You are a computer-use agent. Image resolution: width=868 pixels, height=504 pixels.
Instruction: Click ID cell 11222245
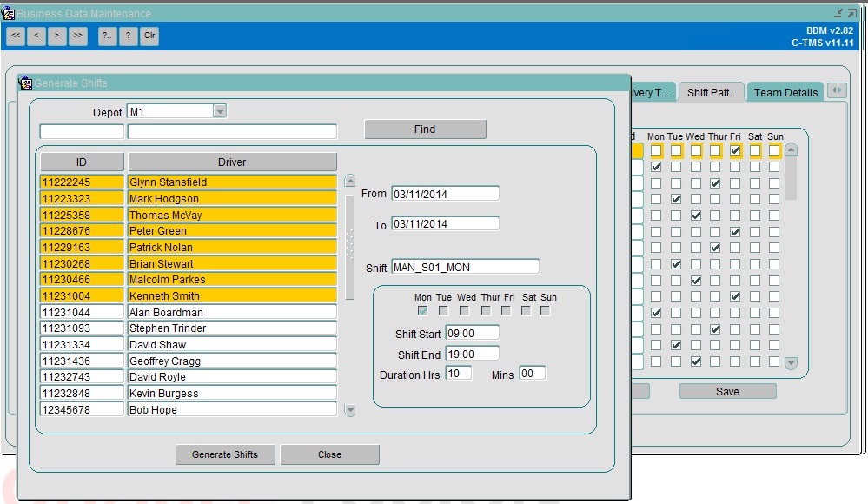[82, 182]
